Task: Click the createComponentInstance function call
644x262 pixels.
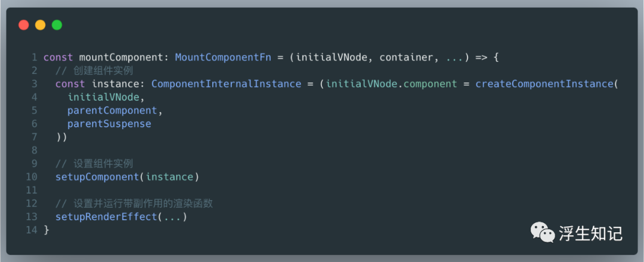Action: tap(544, 84)
